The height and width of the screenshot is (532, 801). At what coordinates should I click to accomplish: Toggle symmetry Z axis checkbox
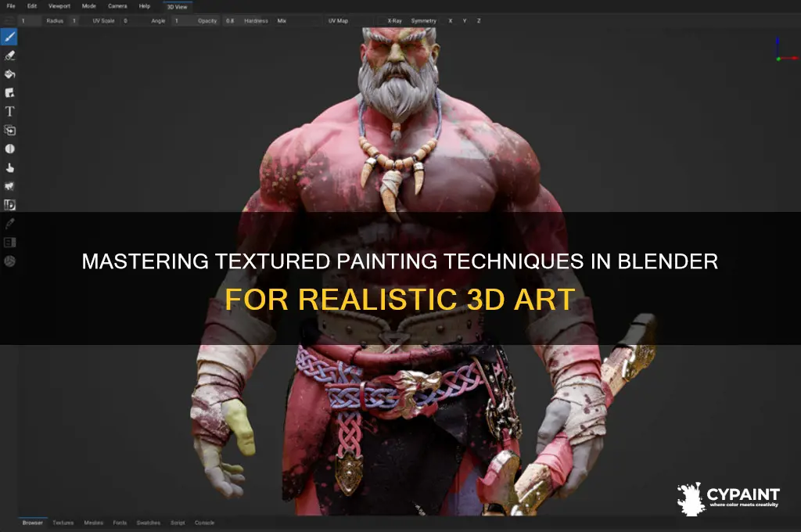click(479, 21)
